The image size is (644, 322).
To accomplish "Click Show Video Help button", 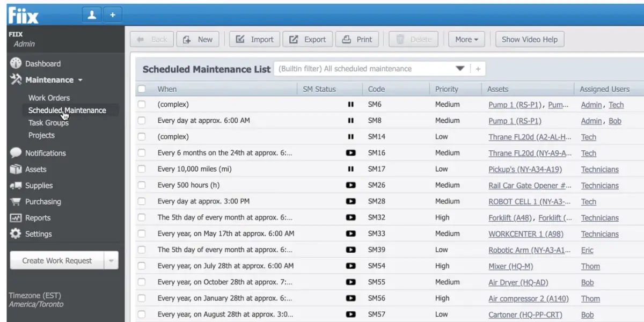I will point(530,39).
